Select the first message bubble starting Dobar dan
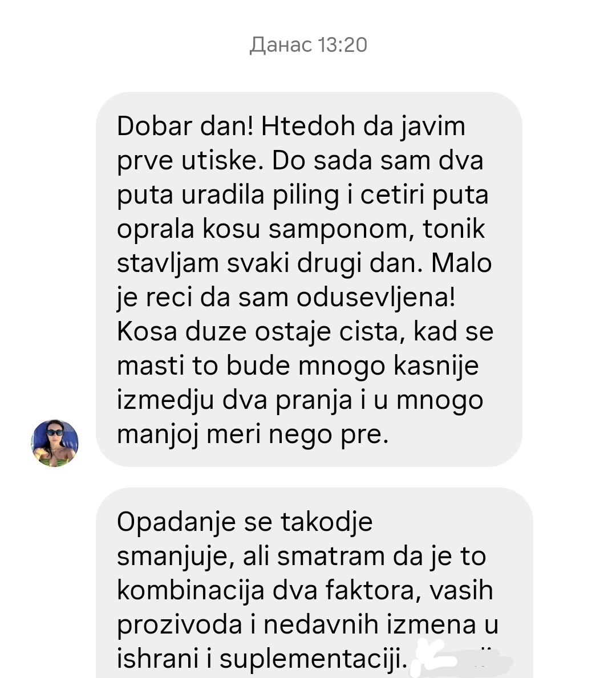The image size is (616, 678). coord(309,279)
